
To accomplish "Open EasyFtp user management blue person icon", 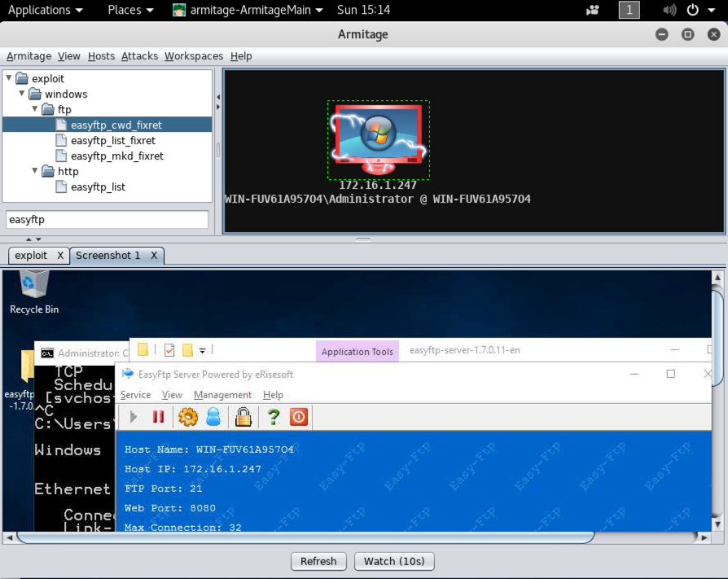I will [213, 417].
